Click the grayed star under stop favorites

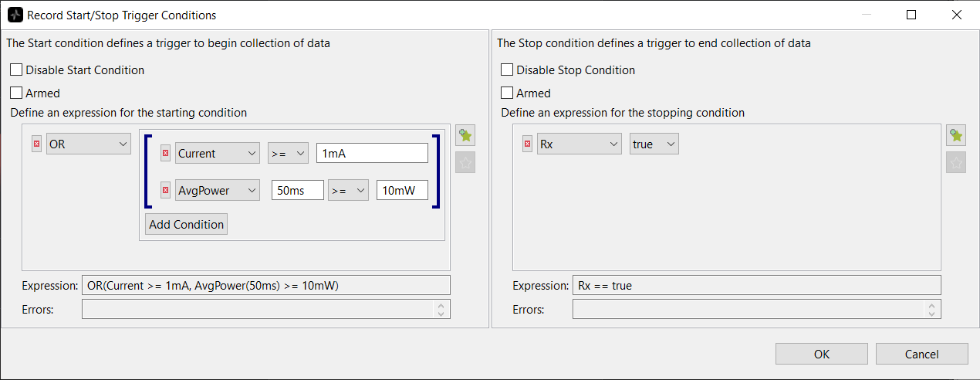(956, 162)
